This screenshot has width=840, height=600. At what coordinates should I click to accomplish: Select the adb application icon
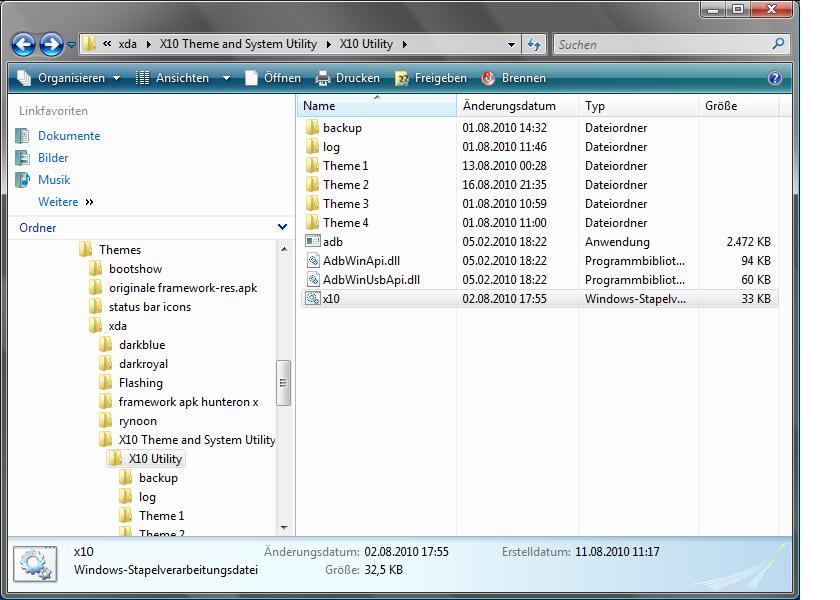point(312,242)
